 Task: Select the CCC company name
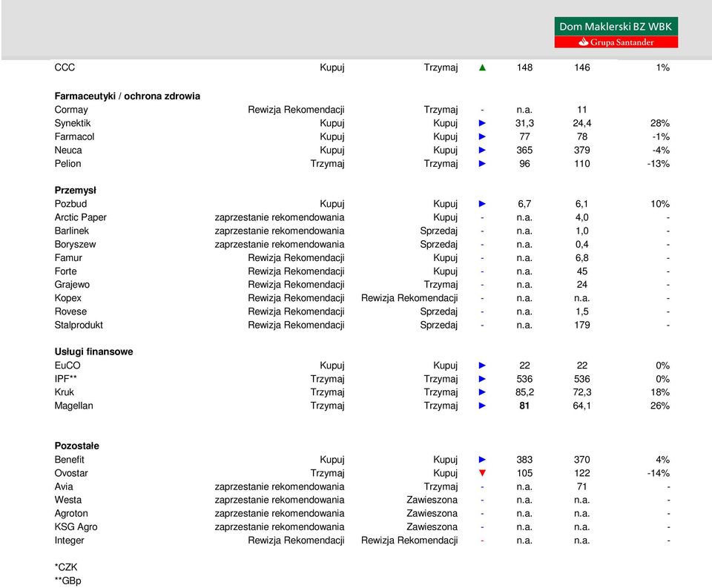65,67
